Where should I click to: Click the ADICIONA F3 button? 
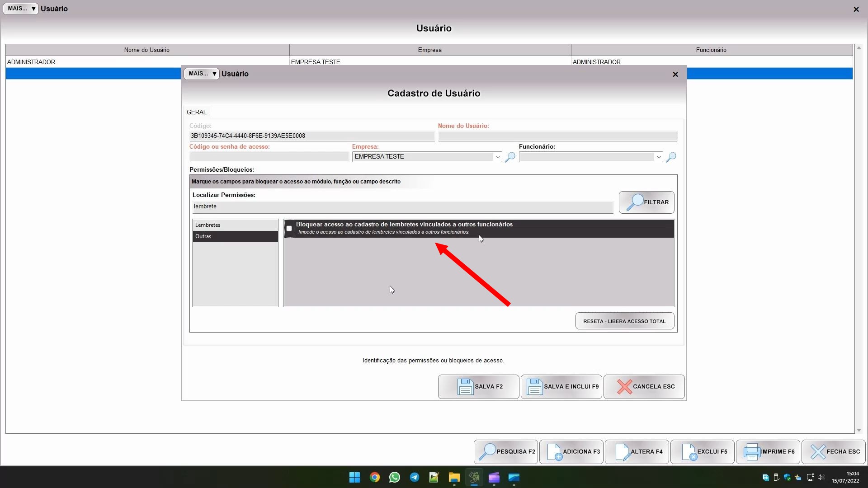pyautogui.click(x=571, y=451)
